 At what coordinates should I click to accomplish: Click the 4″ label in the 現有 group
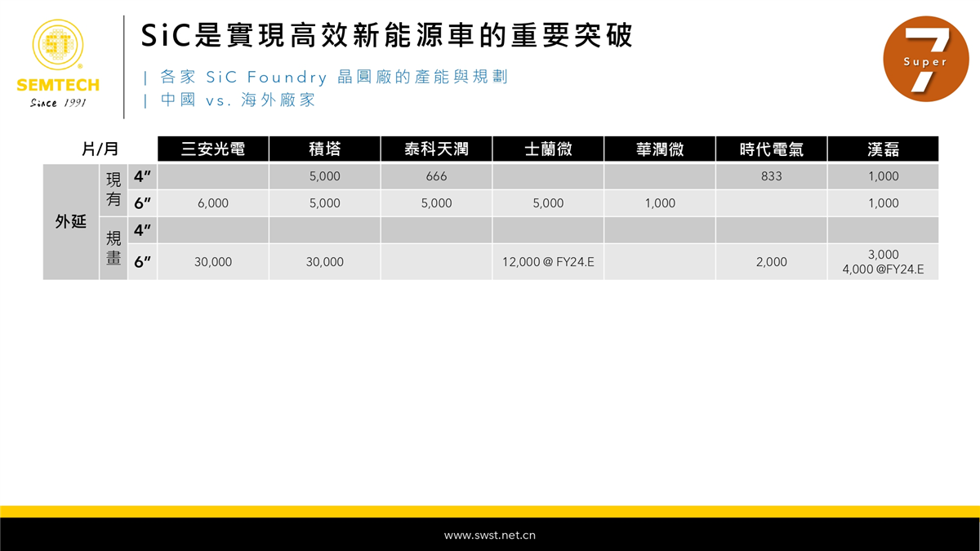pos(143,176)
